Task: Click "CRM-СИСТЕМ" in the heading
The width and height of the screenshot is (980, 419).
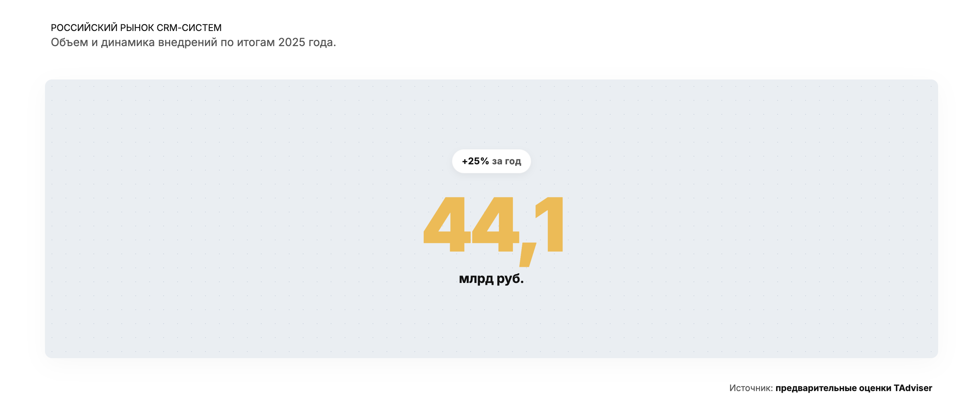Action: click(x=189, y=28)
